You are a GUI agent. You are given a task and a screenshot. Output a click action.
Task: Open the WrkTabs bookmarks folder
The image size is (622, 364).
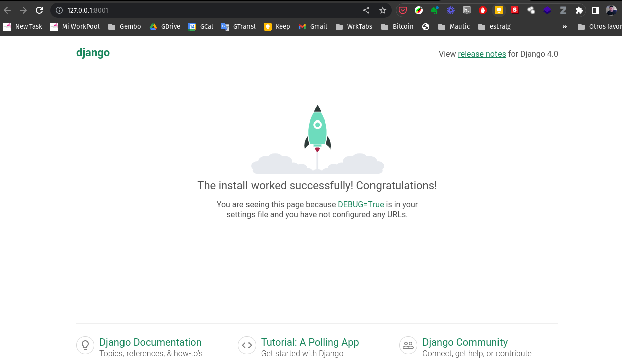coord(354,27)
